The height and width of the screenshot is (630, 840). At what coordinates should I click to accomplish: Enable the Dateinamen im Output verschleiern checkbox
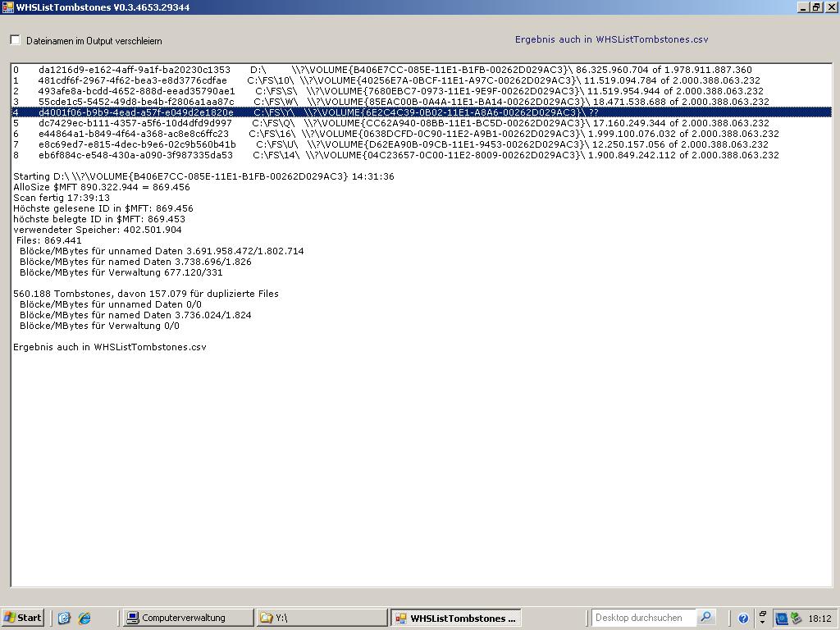coord(14,39)
